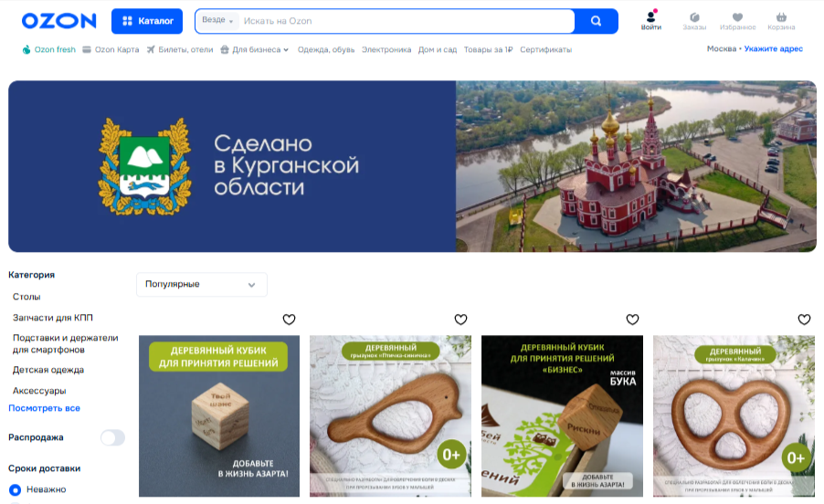Open the Электроника menu item
Screen dimensions: 824x504
[386, 49]
